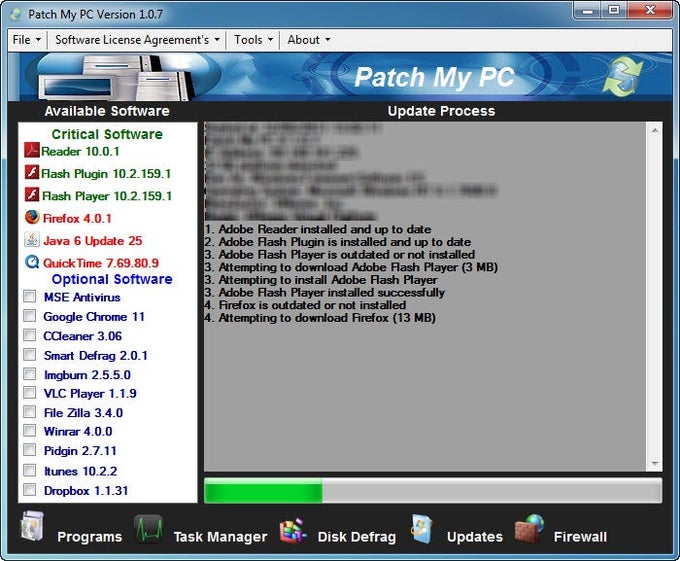Expand the File dropdown menu
The width and height of the screenshot is (680, 561).
tap(26, 40)
